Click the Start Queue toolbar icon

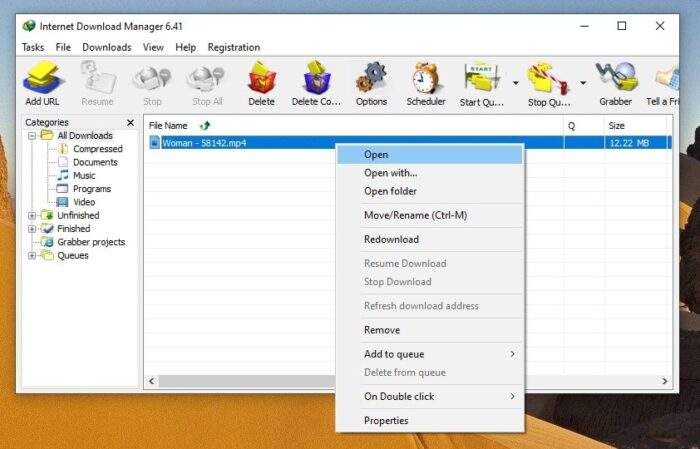482,79
